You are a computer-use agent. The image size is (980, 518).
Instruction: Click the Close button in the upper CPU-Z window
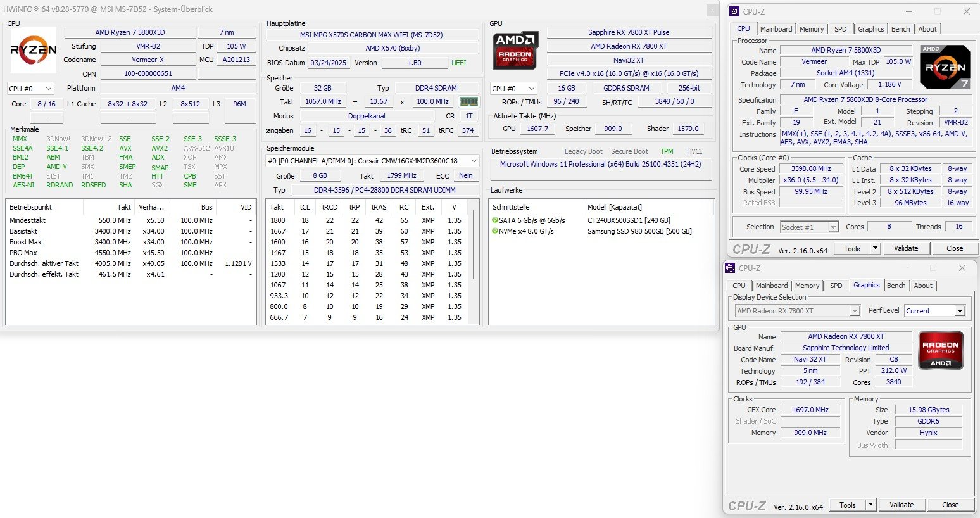click(x=955, y=248)
